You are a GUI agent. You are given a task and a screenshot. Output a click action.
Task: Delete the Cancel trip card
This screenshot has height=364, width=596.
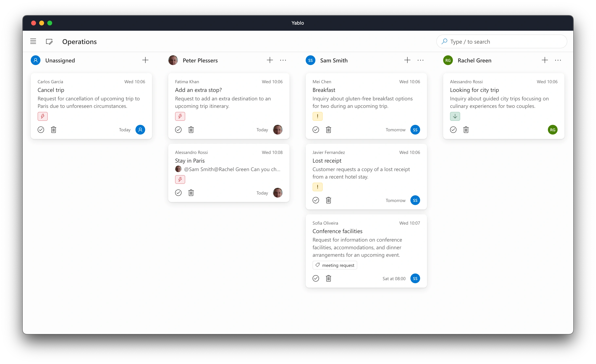pyautogui.click(x=54, y=130)
